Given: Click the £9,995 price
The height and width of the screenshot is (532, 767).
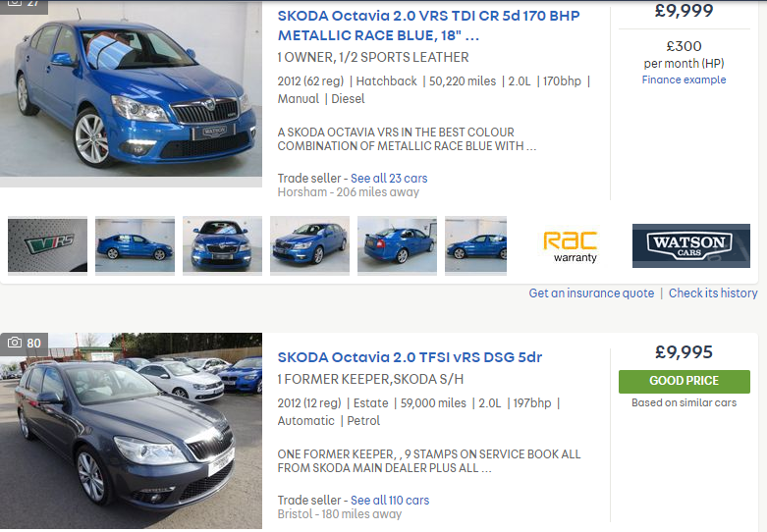Looking at the screenshot, I should pyautogui.click(x=685, y=352).
